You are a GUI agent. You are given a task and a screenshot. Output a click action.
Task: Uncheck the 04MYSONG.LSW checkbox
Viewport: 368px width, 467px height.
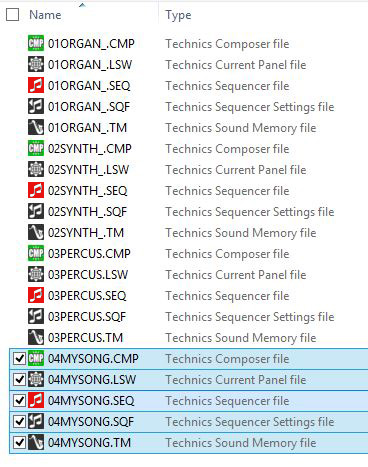coord(19,379)
